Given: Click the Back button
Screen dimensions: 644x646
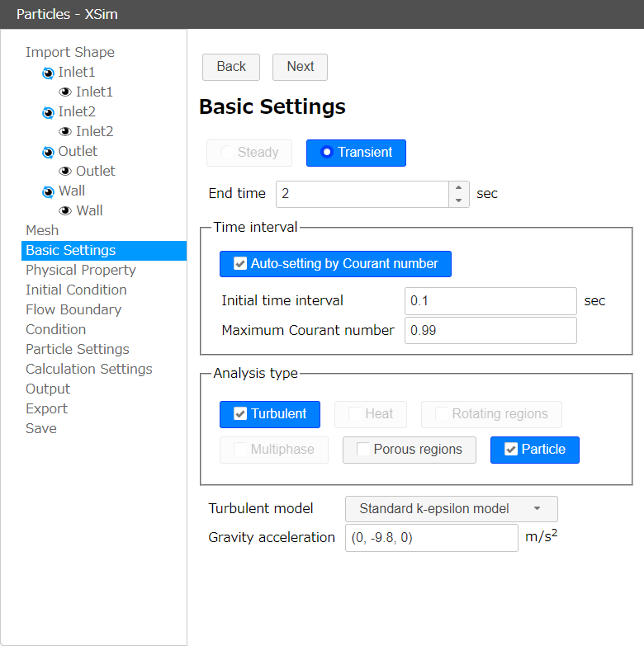Looking at the screenshot, I should pos(231,67).
